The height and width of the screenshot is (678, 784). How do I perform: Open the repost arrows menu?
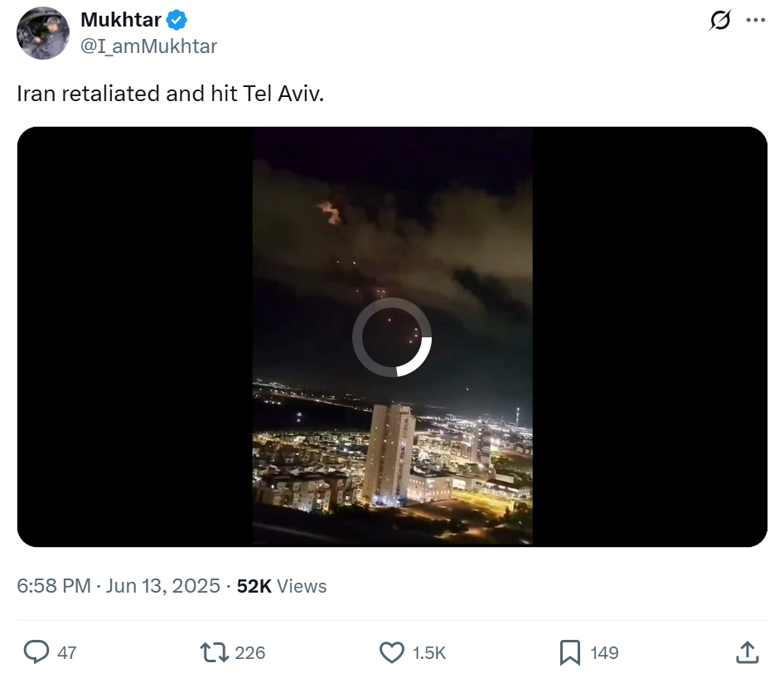tap(215, 652)
